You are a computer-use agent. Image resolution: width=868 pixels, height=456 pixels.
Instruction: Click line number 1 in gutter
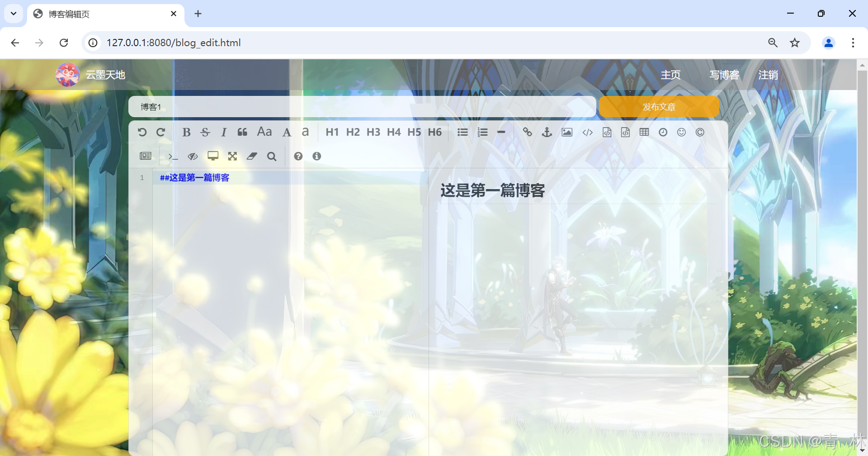[x=142, y=178]
